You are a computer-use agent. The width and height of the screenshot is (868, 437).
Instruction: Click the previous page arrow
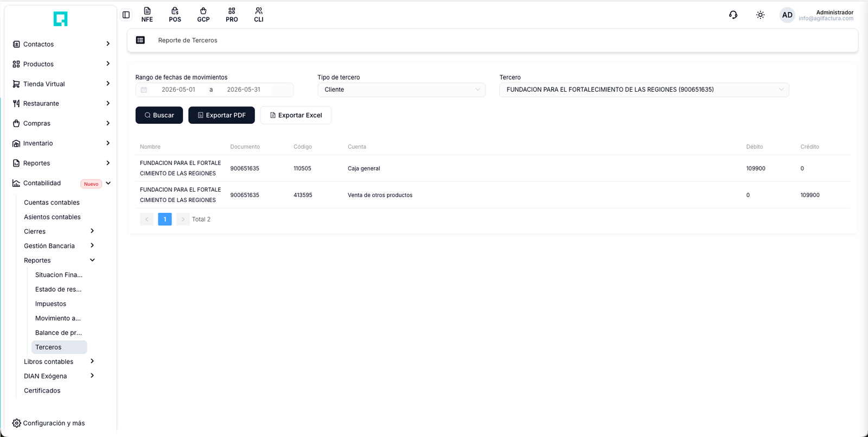click(x=146, y=219)
